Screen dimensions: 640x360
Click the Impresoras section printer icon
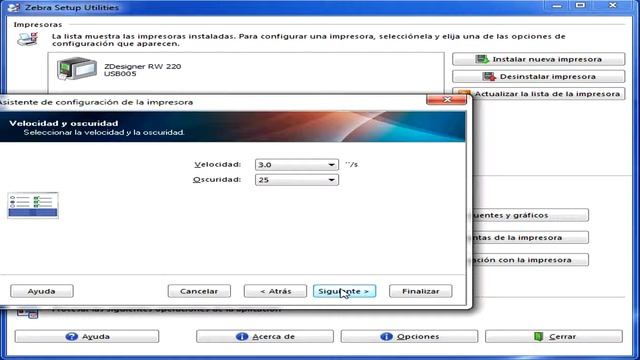click(x=27, y=39)
